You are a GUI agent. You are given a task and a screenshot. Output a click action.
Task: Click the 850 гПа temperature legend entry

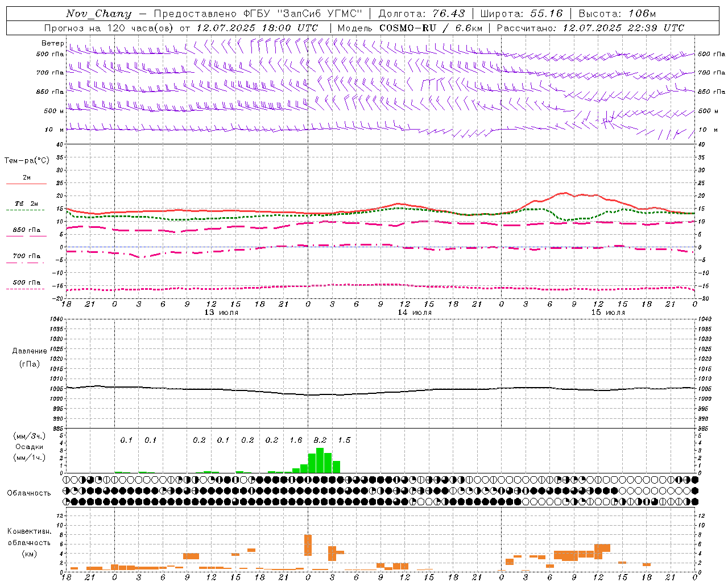coord(27,230)
